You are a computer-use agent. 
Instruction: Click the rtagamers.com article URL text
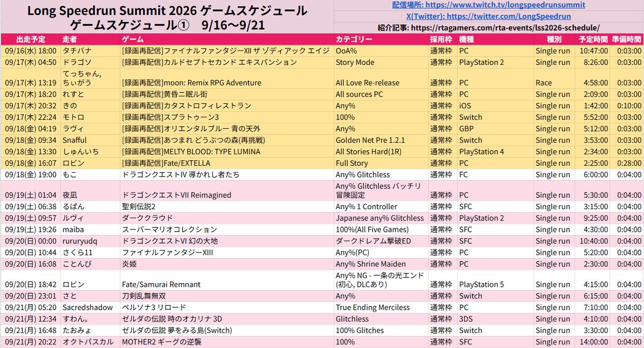506,27
